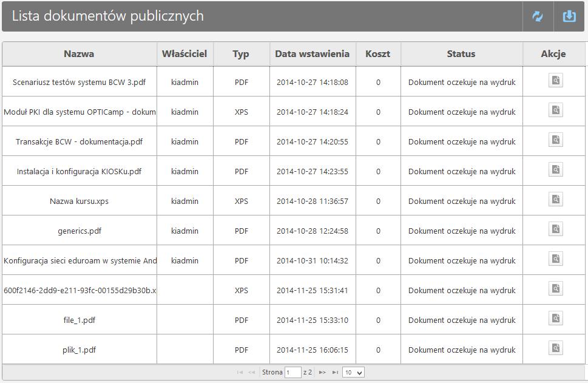This screenshot has width=588, height=383.
Task: Sort by Typ column header
Action: pos(241,54)
